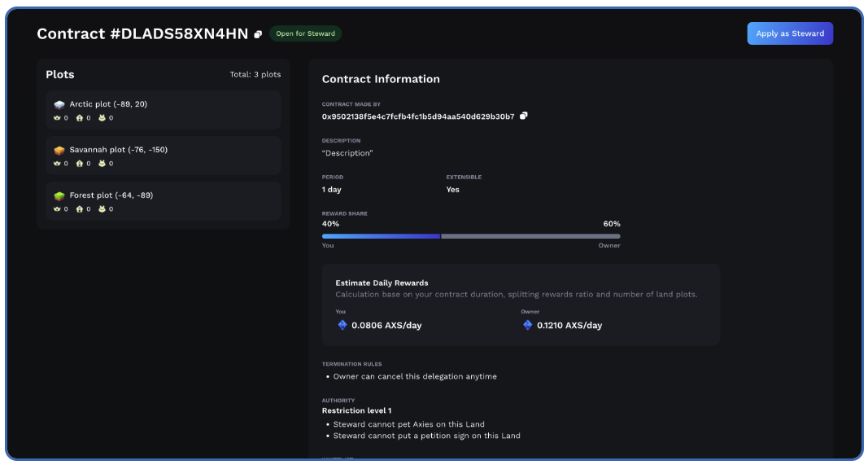Click the gray Owner portion of reward bar

pos(530,236)
